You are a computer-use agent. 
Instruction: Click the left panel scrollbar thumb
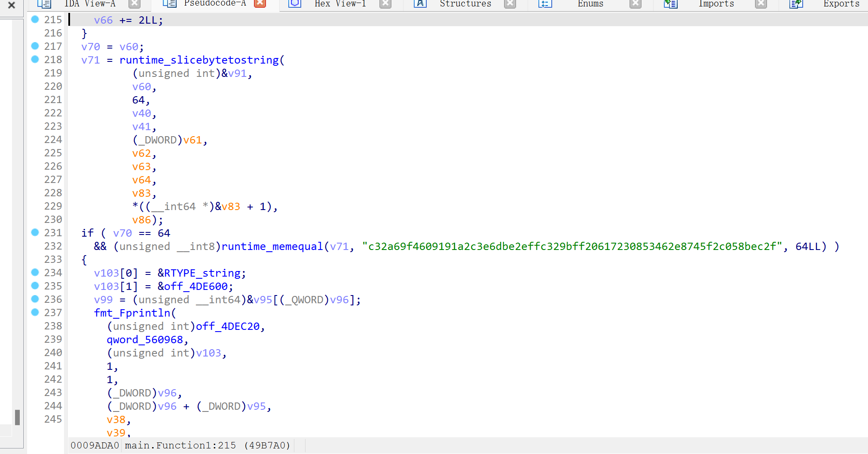coord(17,417)
